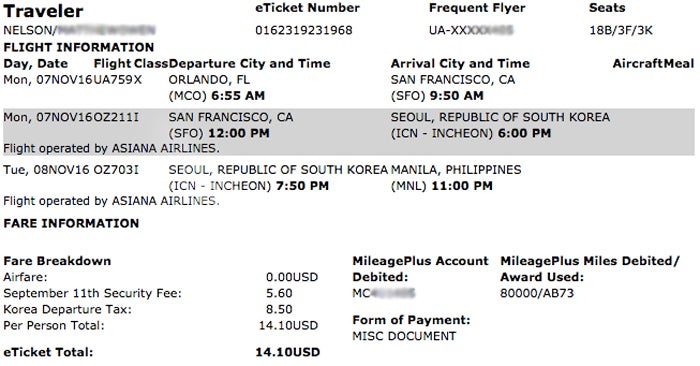Select the September 11th Security Fee amount 5.60
This screenshot has height=366, width=700.
point(279,293)
